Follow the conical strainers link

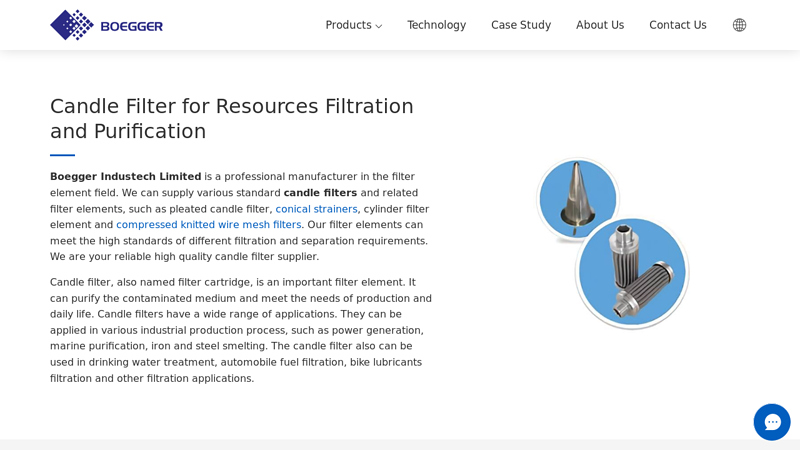point(316,209)
